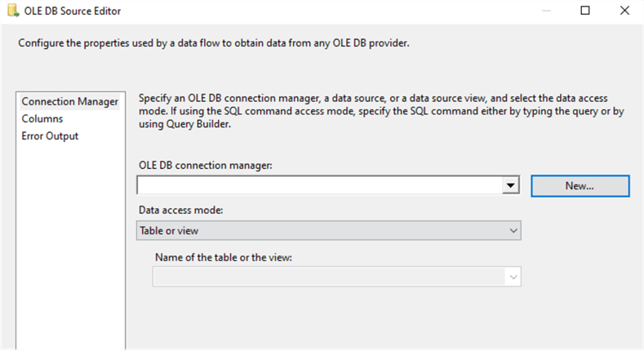Click the Data access mode chevron arrow

[x=513, y=231]
